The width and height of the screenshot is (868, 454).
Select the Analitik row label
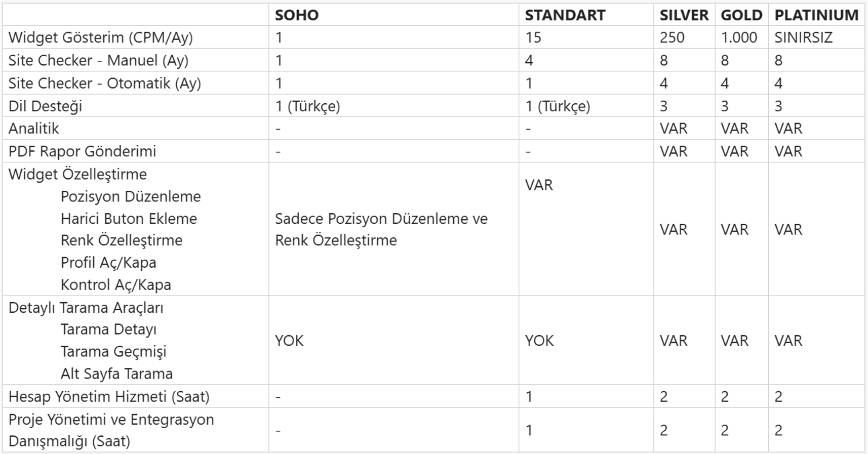33,129
